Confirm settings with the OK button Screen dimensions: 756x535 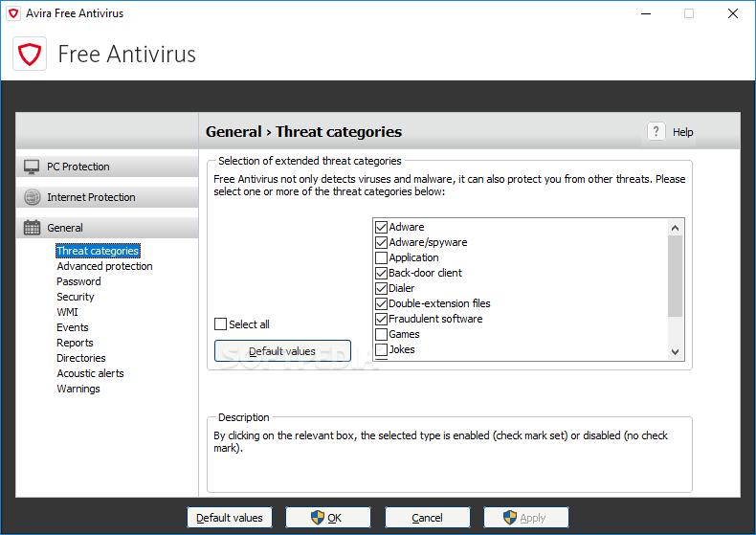tap(328, 518)
